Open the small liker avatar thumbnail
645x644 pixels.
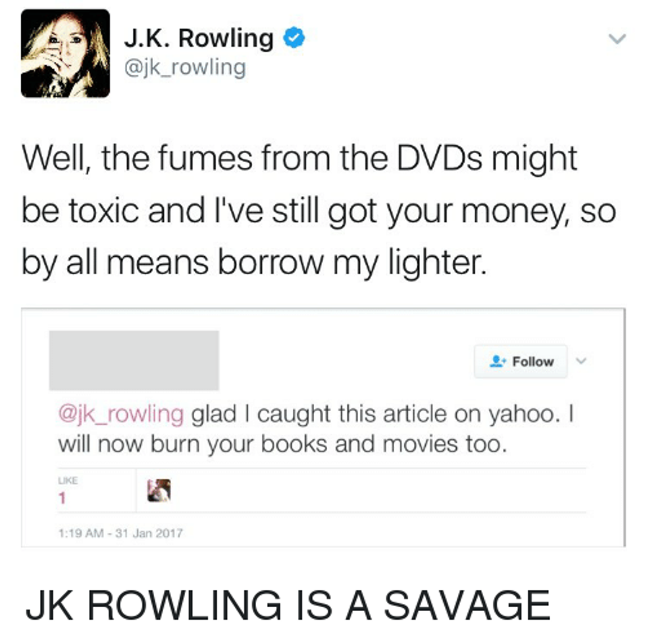pyautogui.click(x=159, y=490)
